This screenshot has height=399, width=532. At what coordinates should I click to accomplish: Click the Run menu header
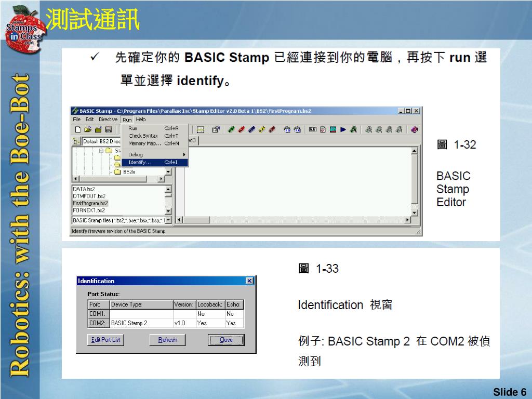[127, 119]
